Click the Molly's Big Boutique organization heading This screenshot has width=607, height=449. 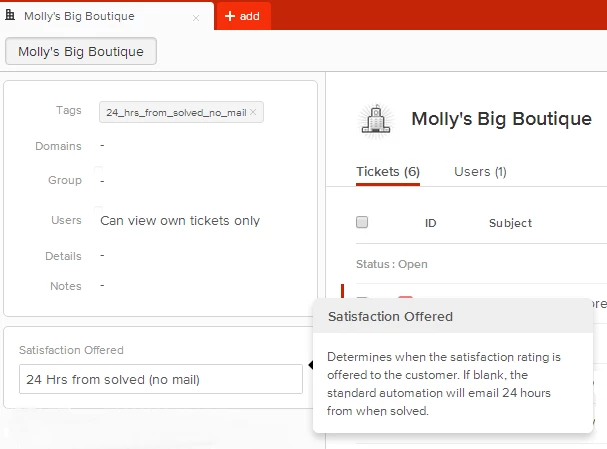pos(501,118)
